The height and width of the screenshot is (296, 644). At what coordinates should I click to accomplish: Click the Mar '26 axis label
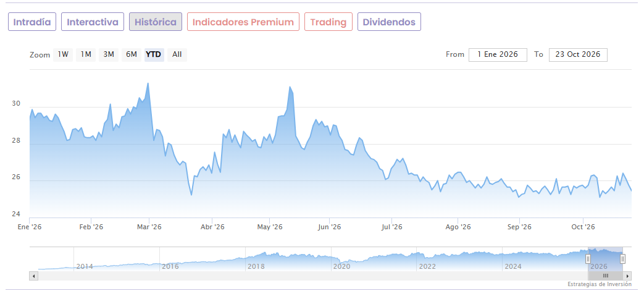pos(149,227)
